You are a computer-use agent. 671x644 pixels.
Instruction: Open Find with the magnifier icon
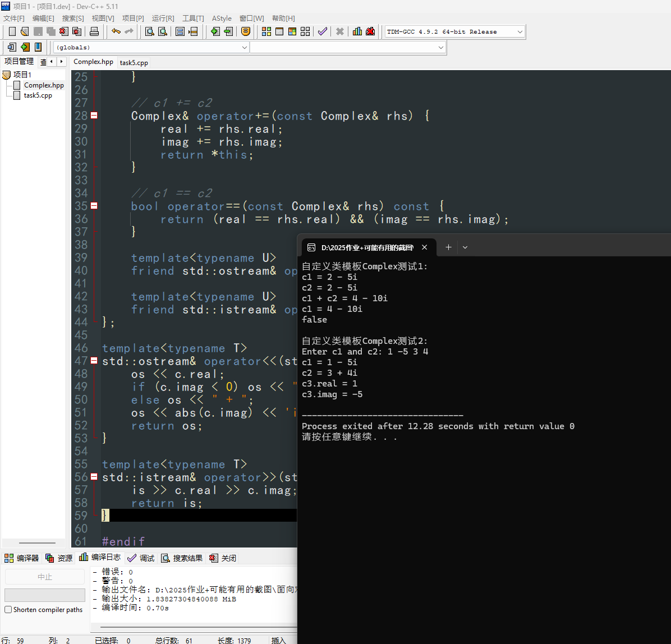pyautogui.click(x=149, y=31)
